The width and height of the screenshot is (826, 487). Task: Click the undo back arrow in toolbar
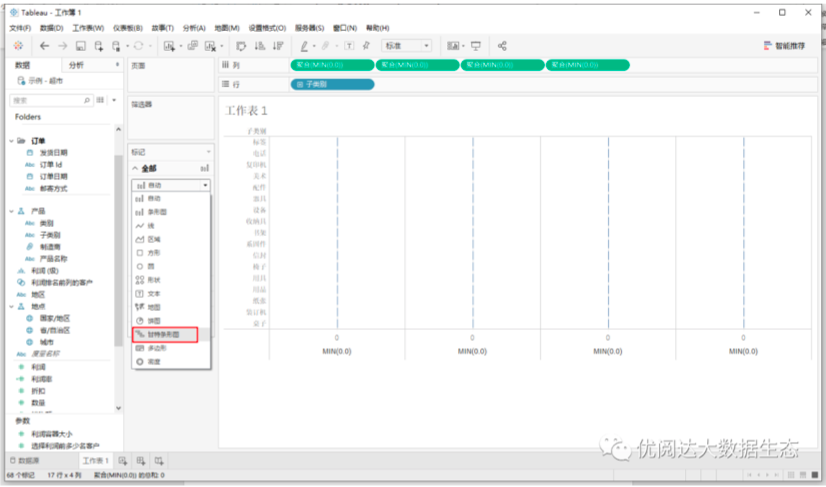(x=45, y=46)
